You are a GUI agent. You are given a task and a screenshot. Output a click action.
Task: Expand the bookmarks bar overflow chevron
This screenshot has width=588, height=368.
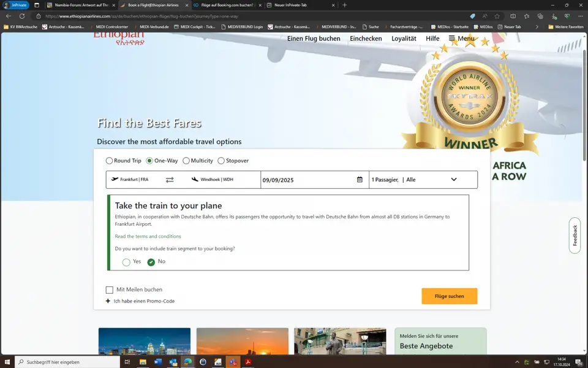(x=537, y=26)
